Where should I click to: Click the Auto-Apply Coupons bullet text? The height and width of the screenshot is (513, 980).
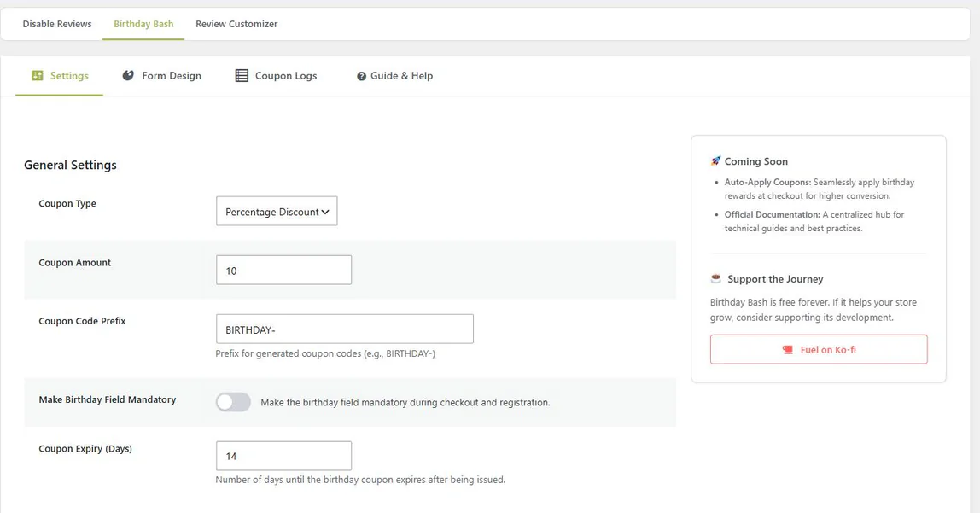820,189
